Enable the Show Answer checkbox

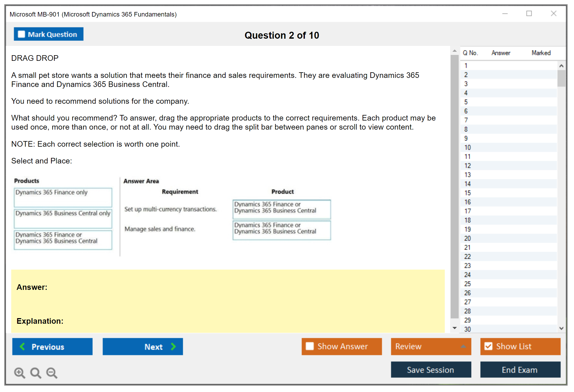(x=310, y=346)
